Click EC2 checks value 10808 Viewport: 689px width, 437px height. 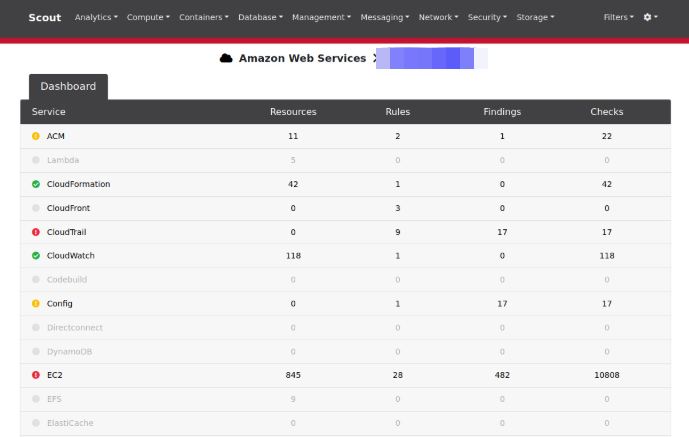coord(607,375)
